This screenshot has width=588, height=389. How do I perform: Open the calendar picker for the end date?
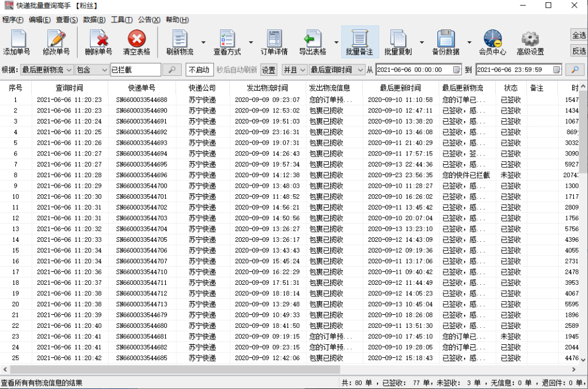coord(556,70)
